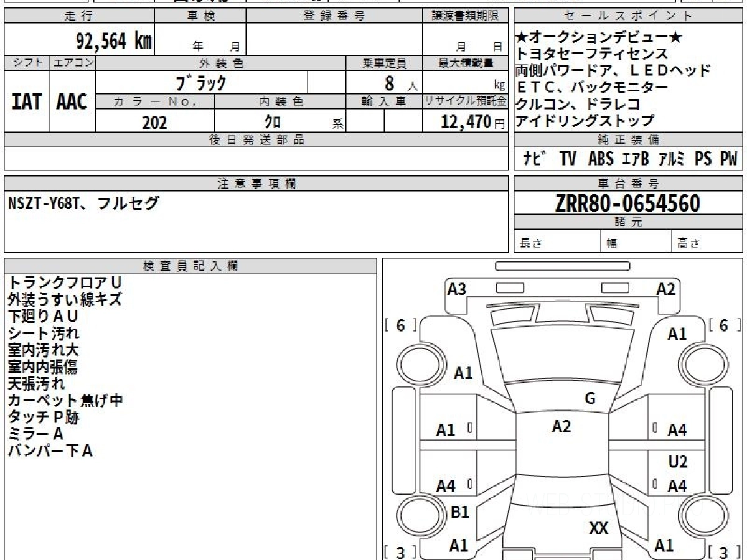The height and width of the screenshot is (560, 747).
Task: Select the XX mark on car diagram
Action: coord(599,529)
